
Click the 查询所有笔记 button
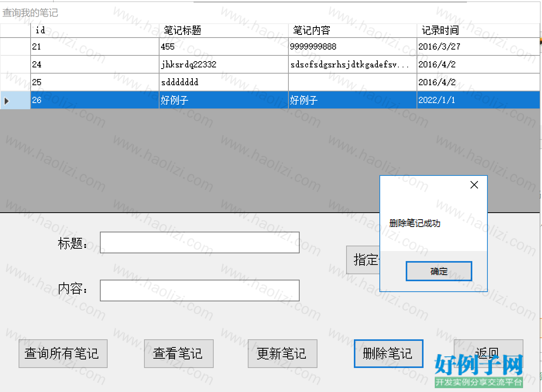pos(63,354)
